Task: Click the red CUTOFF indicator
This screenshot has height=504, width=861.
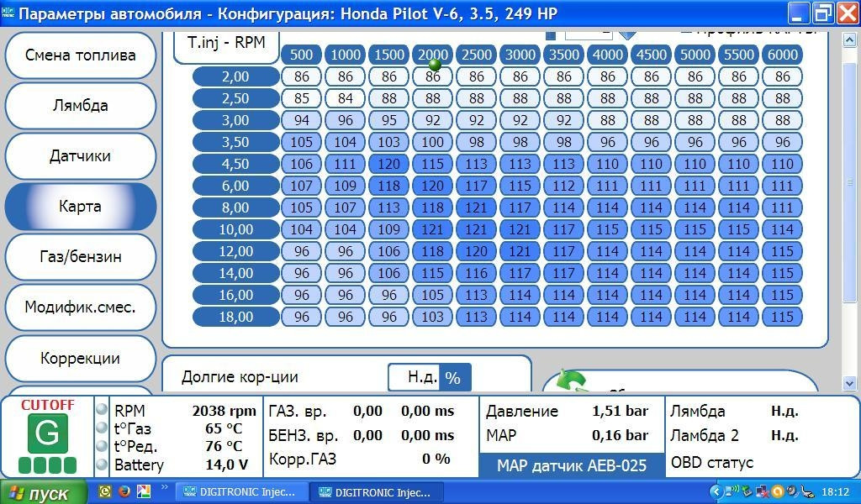Action: coord(47,405)
